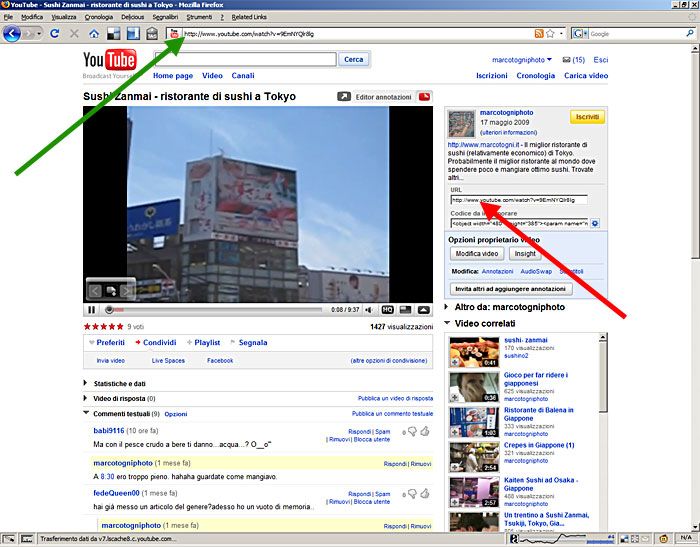
Task: Open Firefox home page icon
Action: point(94,33)
